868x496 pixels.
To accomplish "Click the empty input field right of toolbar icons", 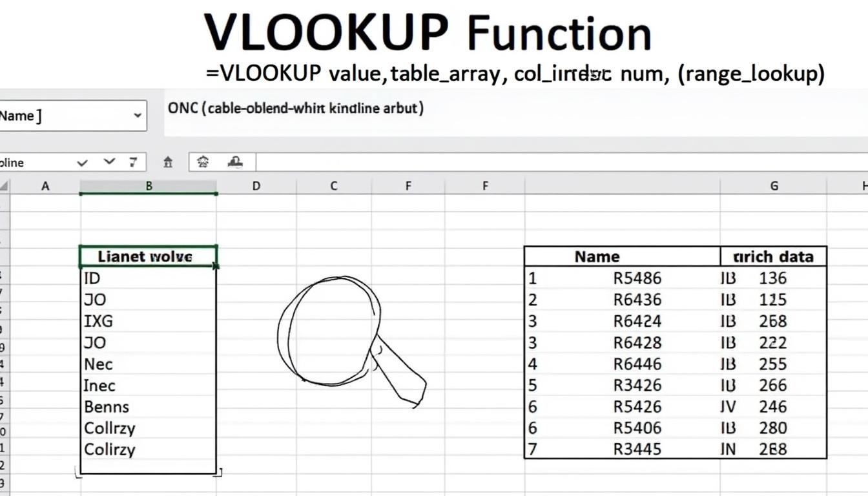I will pyautogui.click(x=555, y=162).
